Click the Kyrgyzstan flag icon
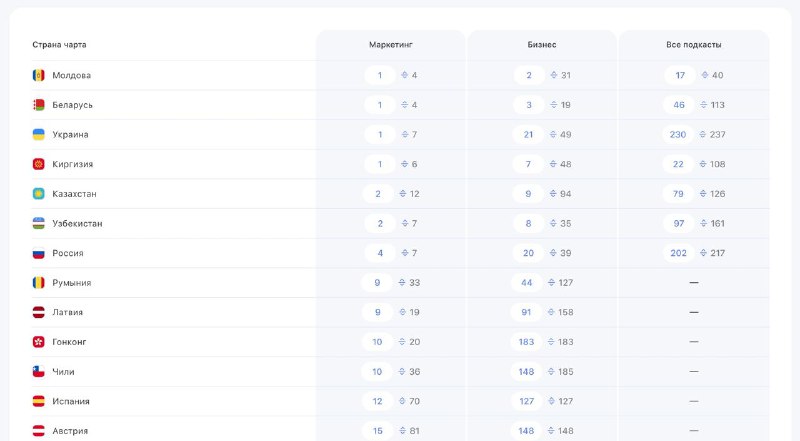800x441 pixels. [x=39, y=164]
